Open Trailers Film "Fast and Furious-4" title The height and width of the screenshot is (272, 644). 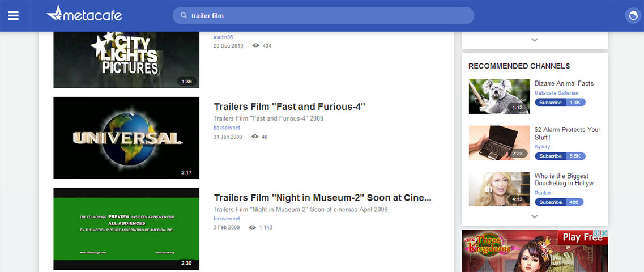click(289, 107)
